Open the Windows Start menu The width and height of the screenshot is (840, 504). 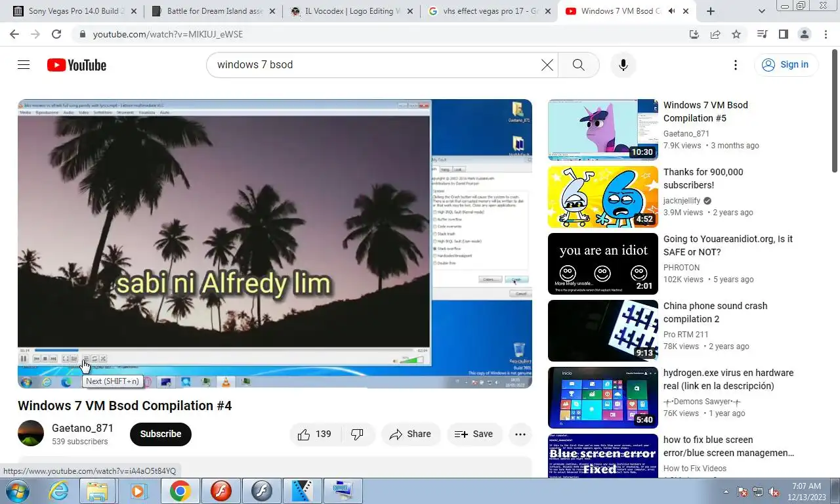16,491
